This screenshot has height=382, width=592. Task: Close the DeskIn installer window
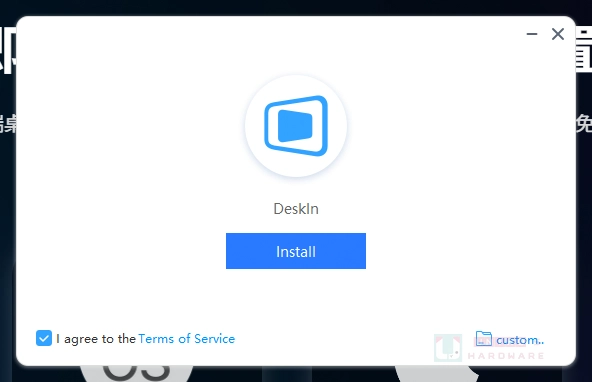pyautogui.click(x=558, y=34)
